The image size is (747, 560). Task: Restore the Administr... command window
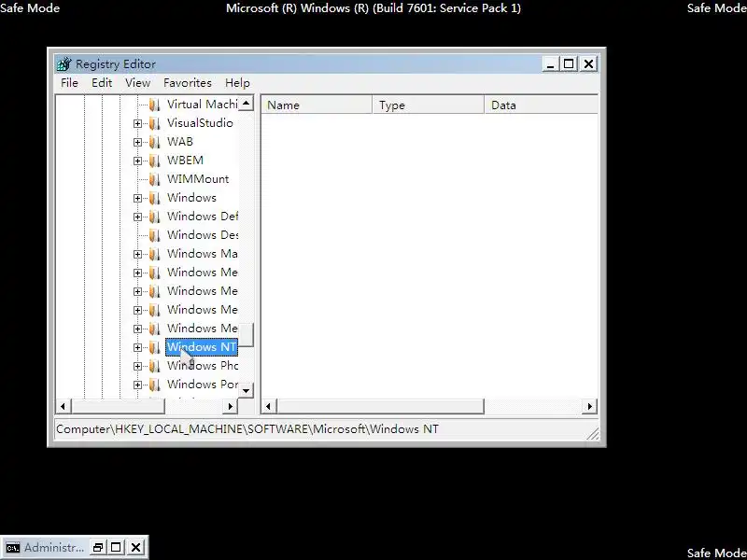click(x=98, y=548)
